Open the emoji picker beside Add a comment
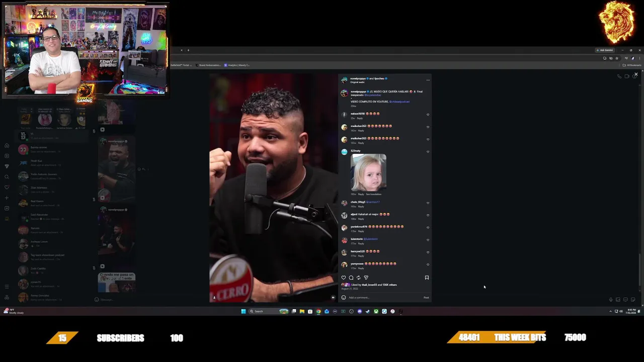 [344, 298]
